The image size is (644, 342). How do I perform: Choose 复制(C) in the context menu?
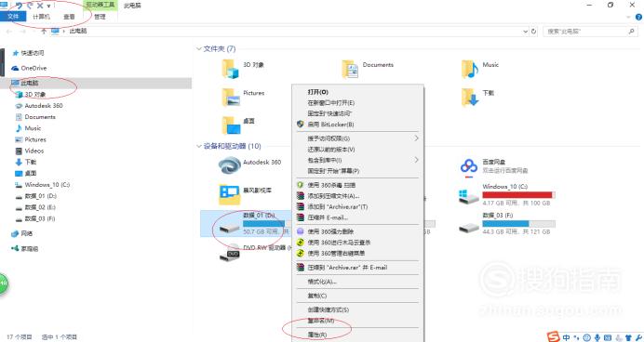(x=317, y=296)
